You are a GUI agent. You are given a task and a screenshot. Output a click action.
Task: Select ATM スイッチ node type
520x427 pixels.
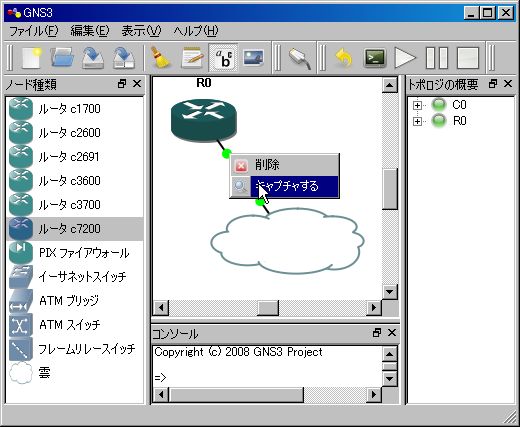(75, 325)
